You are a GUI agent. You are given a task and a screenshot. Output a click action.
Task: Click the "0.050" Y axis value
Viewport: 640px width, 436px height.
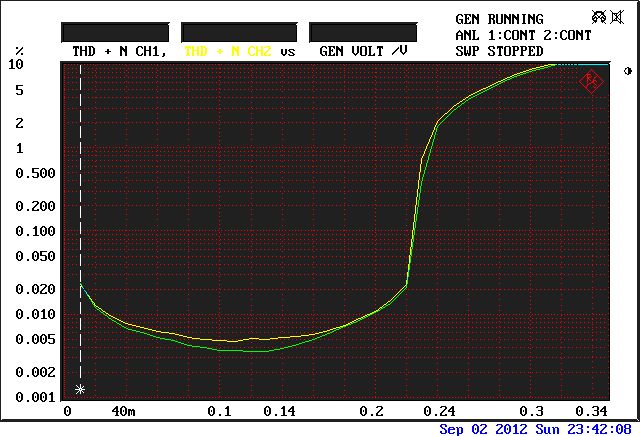(x=36, y=256)
